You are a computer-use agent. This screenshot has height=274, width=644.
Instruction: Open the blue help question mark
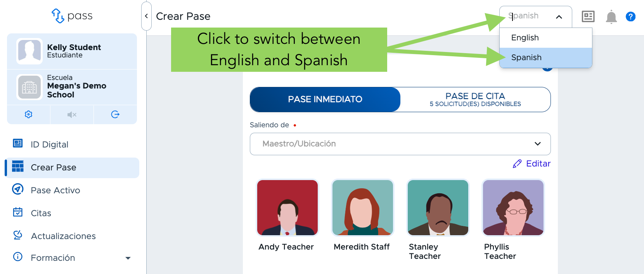(x=631, y=17)
